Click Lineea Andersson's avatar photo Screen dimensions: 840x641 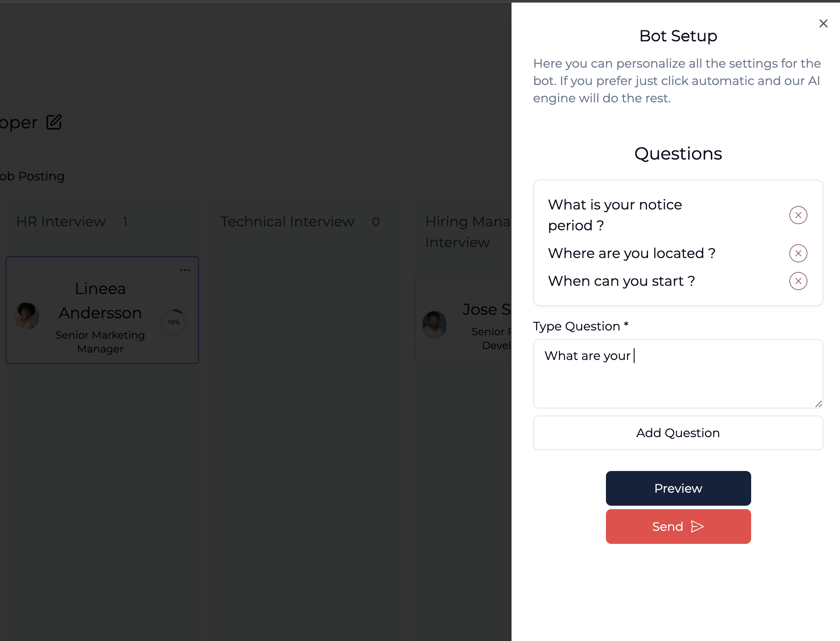pos(27,316)
